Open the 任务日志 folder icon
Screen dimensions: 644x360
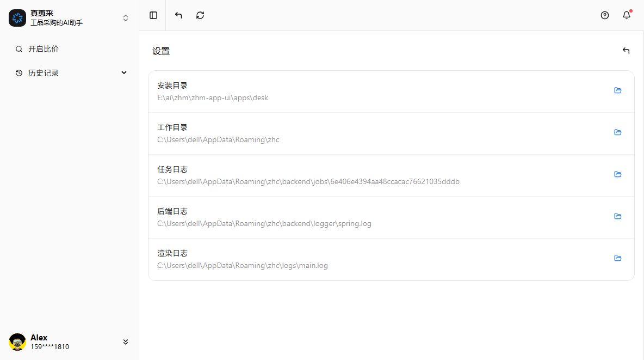point(617,174)
